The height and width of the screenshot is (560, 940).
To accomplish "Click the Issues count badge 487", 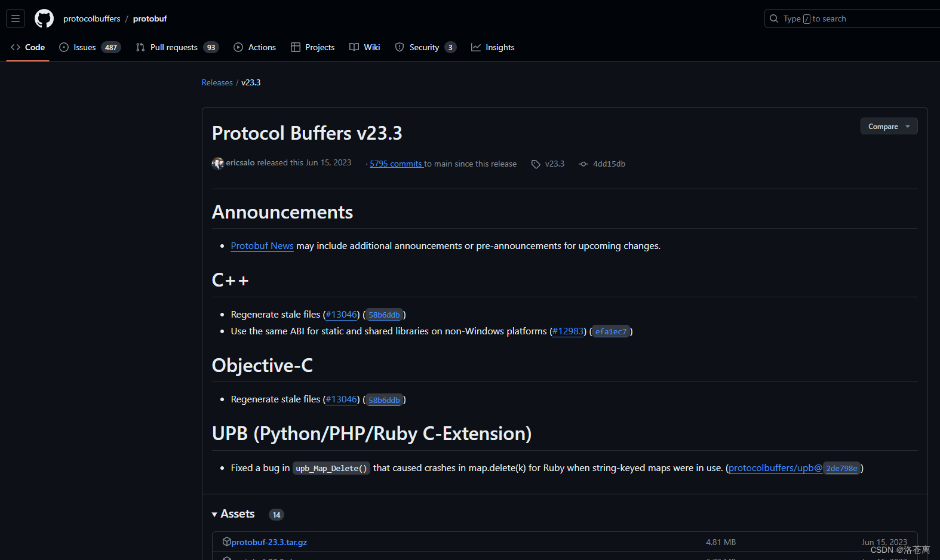I will tap(111, 47).
